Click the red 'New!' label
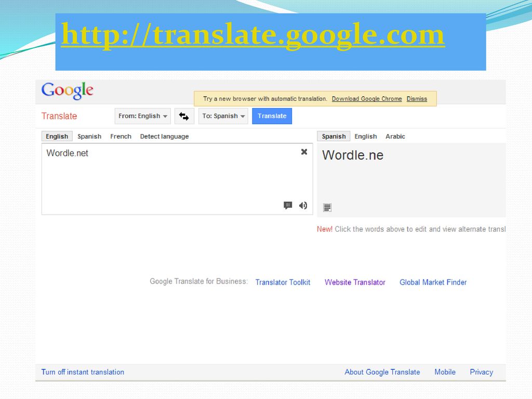The image size is (532, 399). click(324, 229)
